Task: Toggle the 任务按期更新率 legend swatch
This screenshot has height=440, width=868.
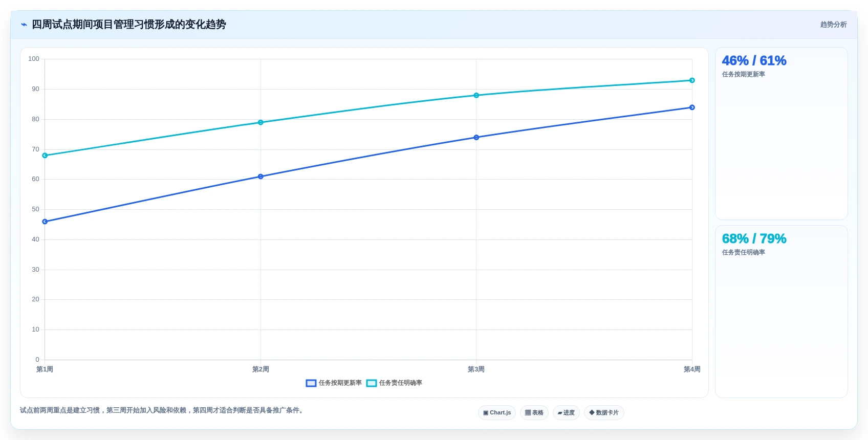Action: (311, 383)
